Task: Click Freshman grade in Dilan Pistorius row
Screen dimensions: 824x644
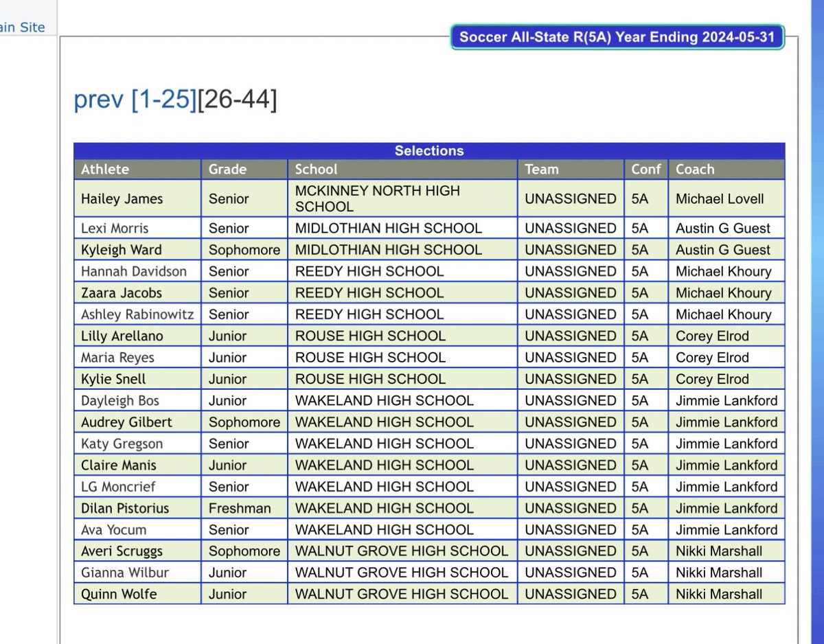Action: [x=240, y=509]
